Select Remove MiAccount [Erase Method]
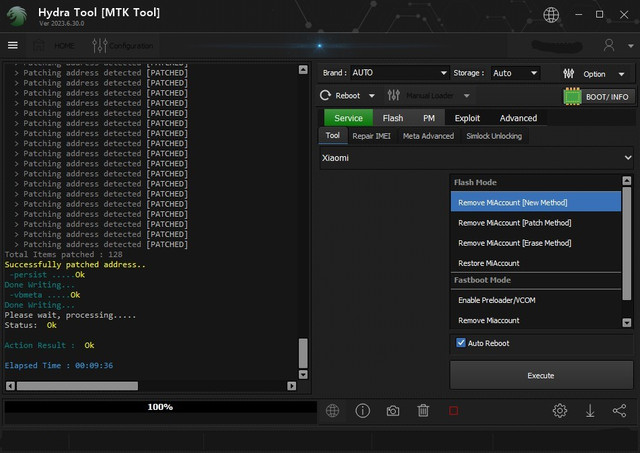 coord(536,243)
